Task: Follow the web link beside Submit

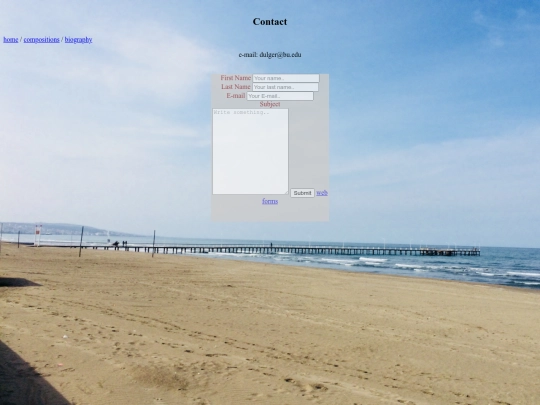Action: pos(322,193)
